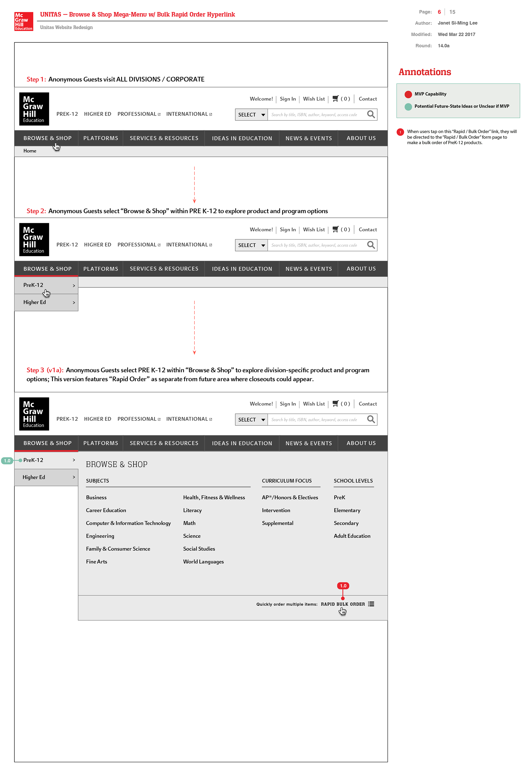The image size is (532, 778).
Task: Expand the PreK-12 chevron row in Step 2 menu
Action: (x=47, y=285)
